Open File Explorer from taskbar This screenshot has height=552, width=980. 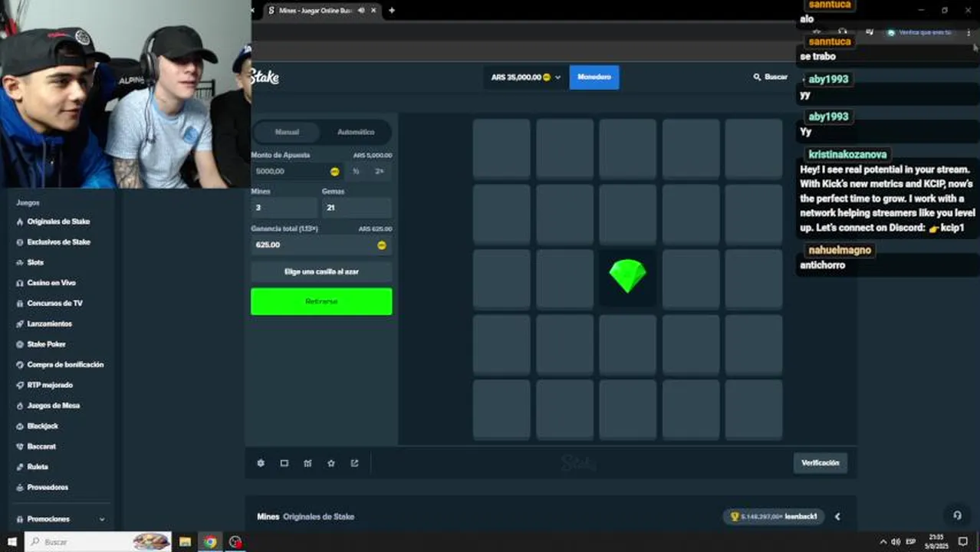[x=185, y=542]
